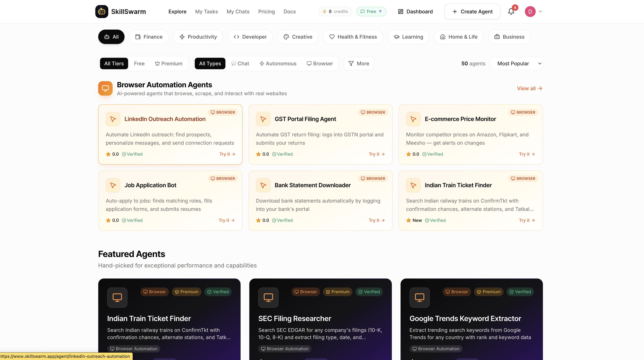Switch to the Health & Fitness category
This screenshot has height=360, width=644.
(x=353, y=37)
